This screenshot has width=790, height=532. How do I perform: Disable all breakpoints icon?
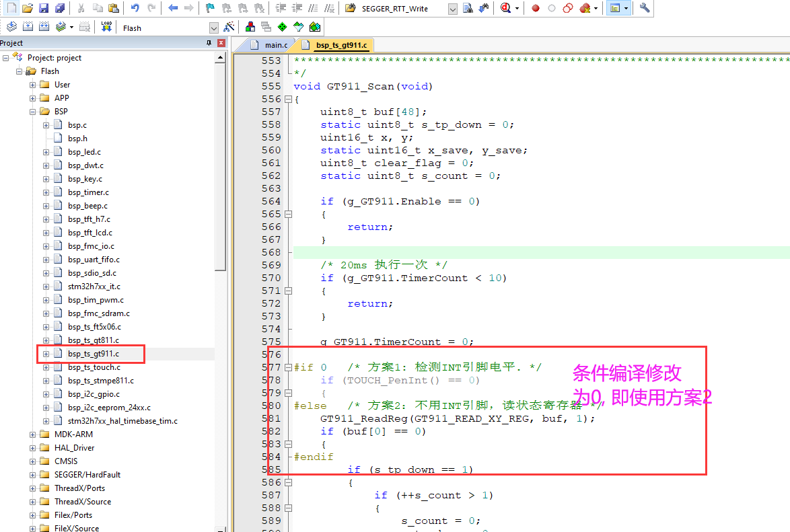(568, 8)
